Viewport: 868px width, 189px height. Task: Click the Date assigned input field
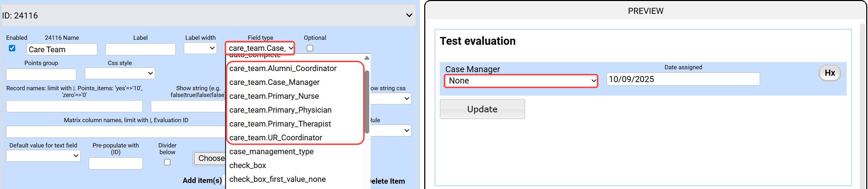(x=683, y=79)
